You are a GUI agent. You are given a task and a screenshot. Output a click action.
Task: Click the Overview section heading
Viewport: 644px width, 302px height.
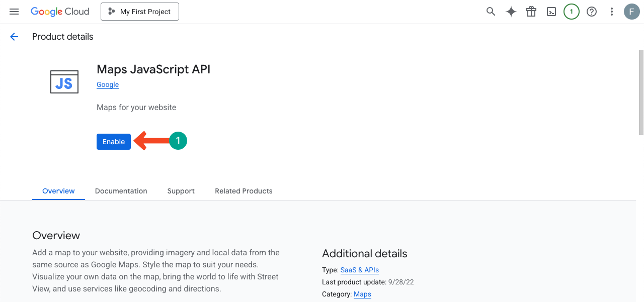[56, 236]
